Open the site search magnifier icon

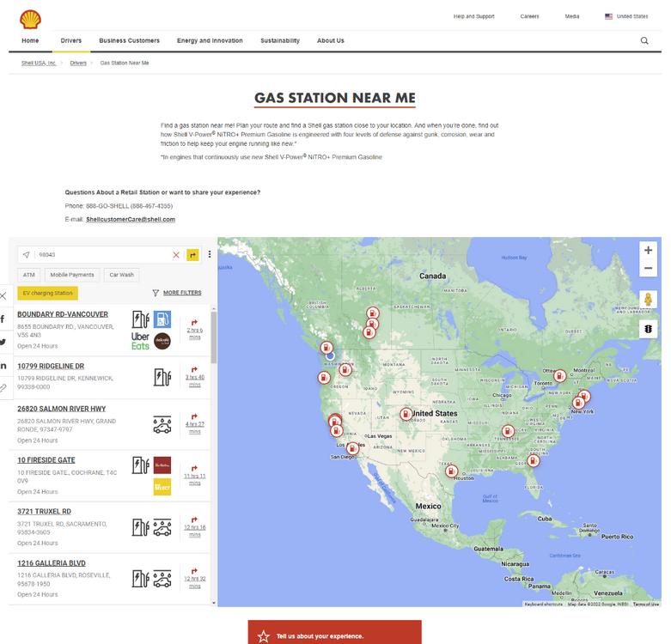tap(644, 40)
